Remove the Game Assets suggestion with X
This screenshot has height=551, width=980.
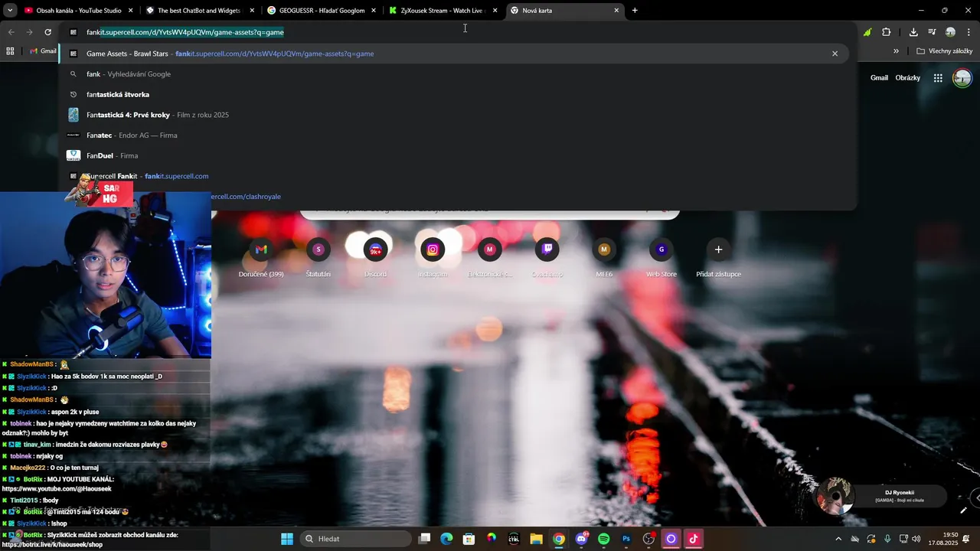(835, 54)
